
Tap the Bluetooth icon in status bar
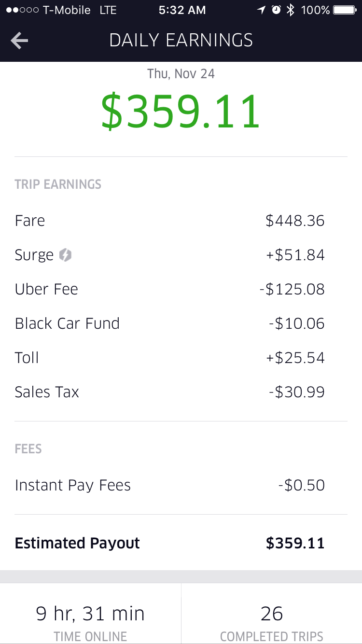(x=290, y=10)
